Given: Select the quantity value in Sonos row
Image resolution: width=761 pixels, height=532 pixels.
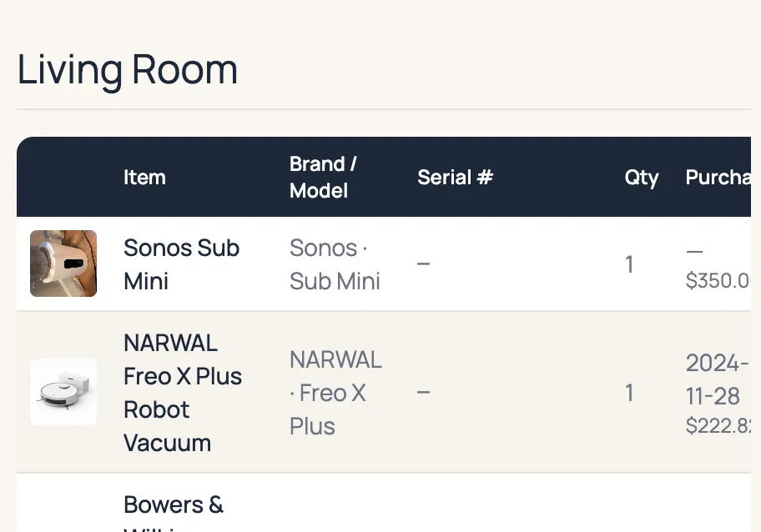Looking at the screenshot, I should (x=629, y=264).
